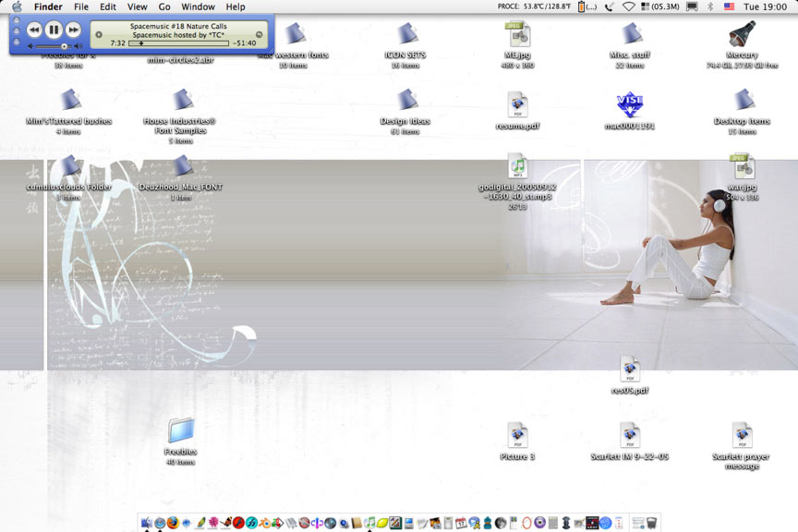
Task: Select the Misc. stuff folder
Action: (x=631, y=34)
